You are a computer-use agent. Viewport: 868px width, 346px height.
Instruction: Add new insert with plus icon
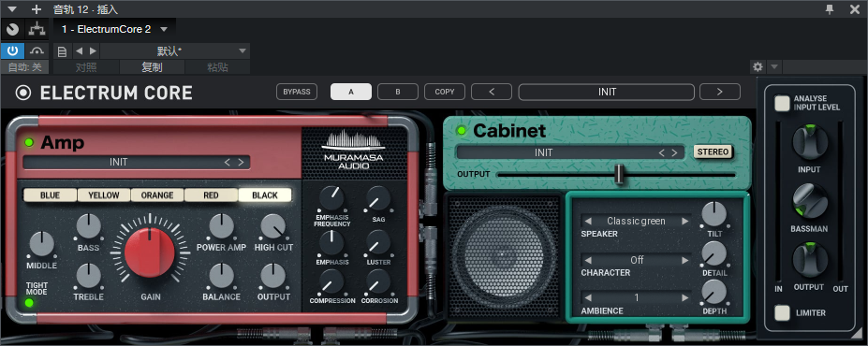(37, 9)
